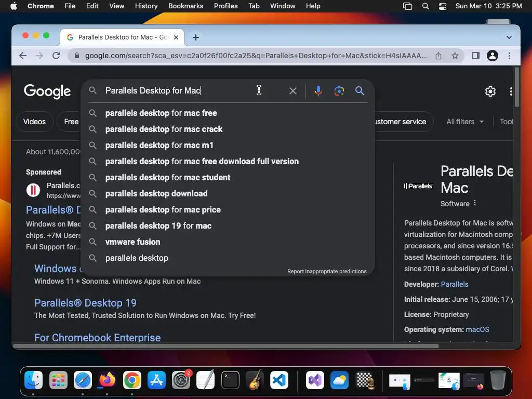Share this page from address bar
Image resolution: width=532 pixels, height=399 pixels.
(438, 56)
